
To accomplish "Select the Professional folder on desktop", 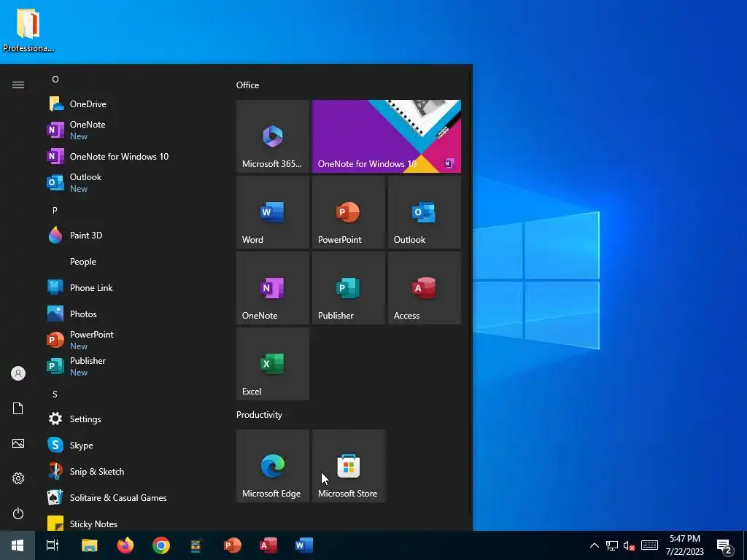I will pyautogui.click(x=28, y=29).
